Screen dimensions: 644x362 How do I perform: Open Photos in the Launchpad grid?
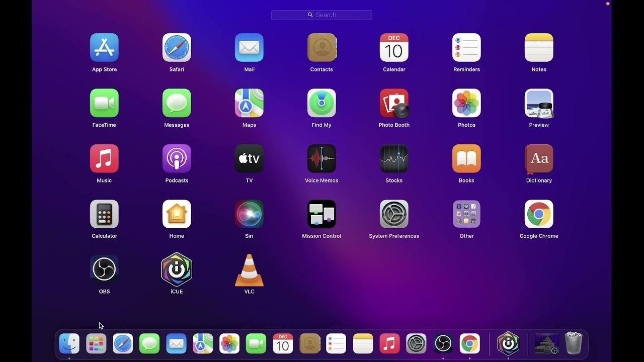tap(466, 103)
